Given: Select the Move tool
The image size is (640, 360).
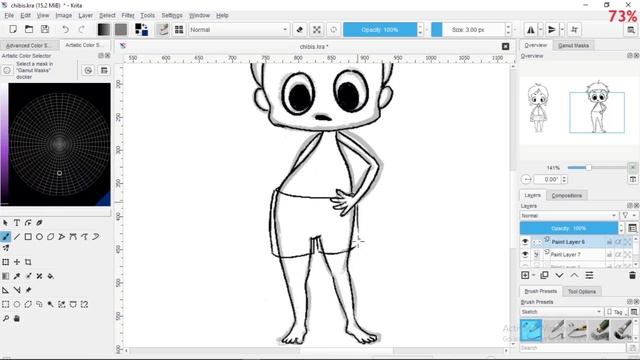Looking at the screenshot, I should pyautogui.click(x=17, y=262).
